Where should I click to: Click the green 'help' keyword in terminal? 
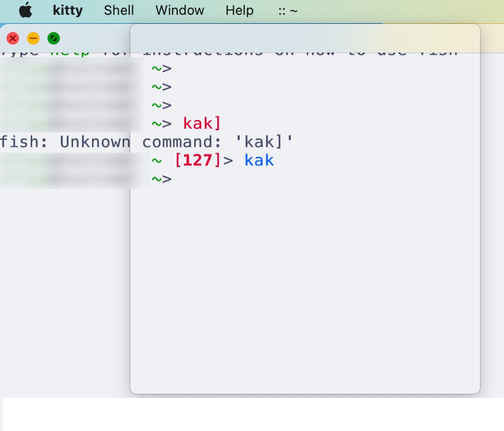[70, 51]
